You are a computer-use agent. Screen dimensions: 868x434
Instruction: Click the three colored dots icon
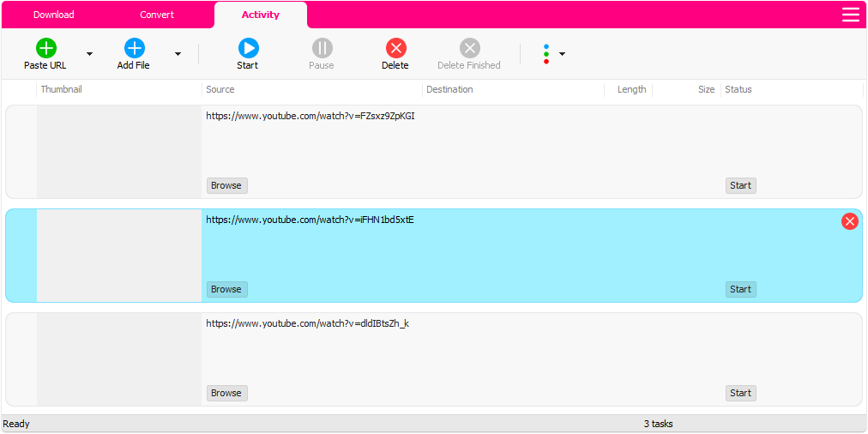coord(546,54)
